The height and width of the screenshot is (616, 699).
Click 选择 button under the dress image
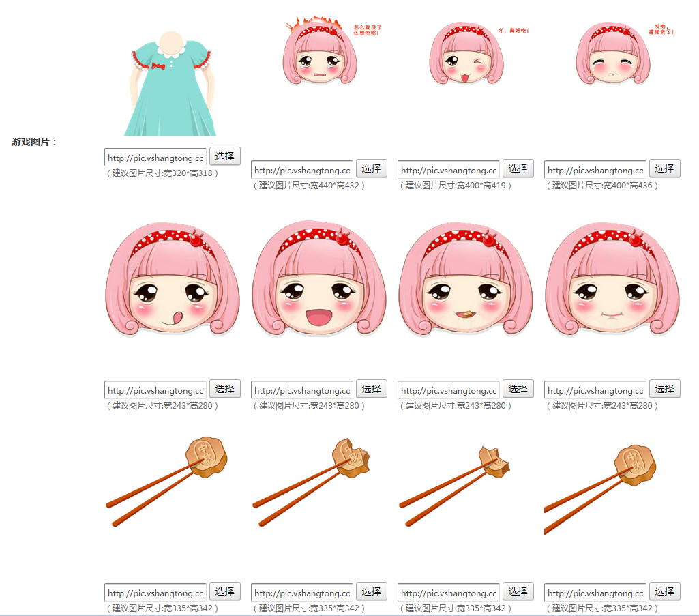225,156
